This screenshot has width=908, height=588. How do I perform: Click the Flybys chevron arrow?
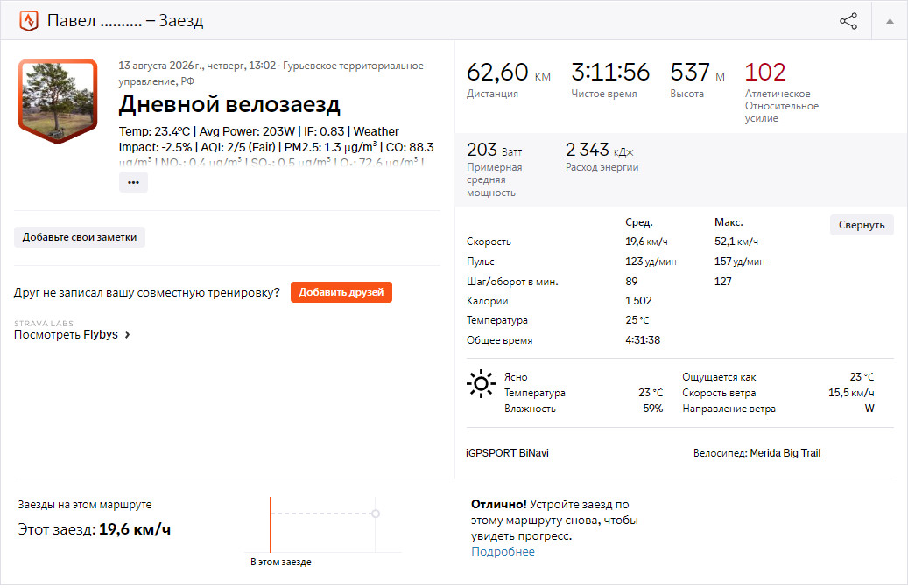(x=127, y=334)
